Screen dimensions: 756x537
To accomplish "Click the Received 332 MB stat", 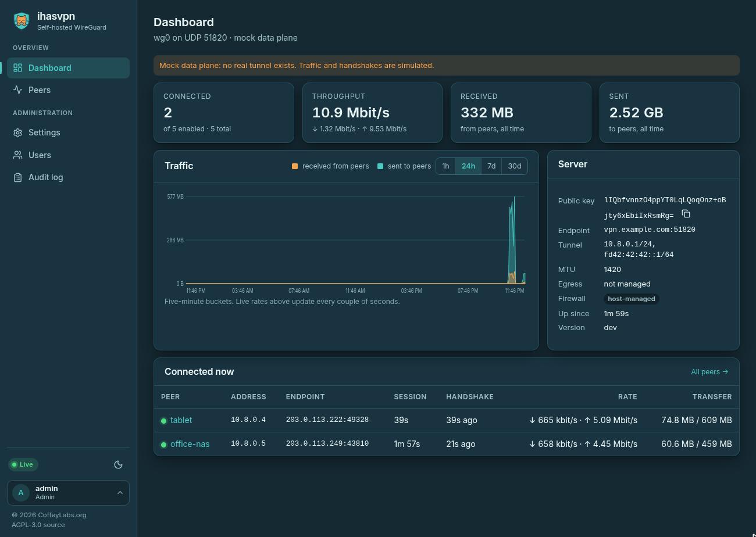I will pyautogui.click(x=521, y=113).
